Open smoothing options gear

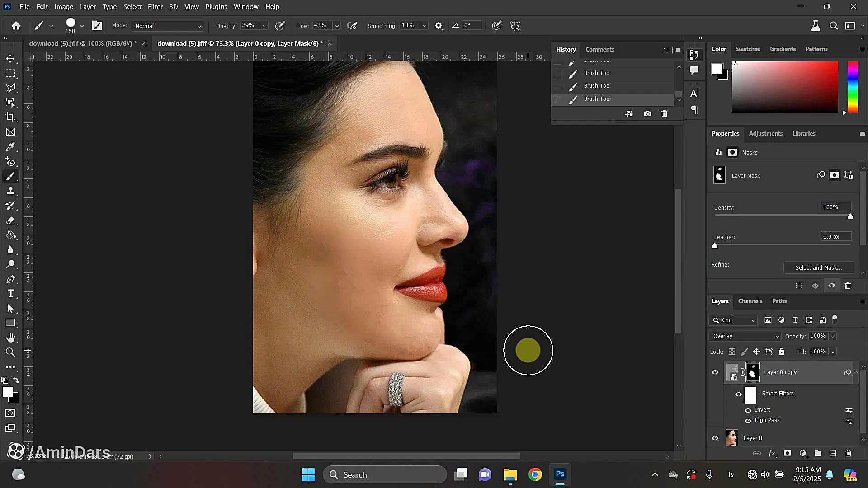pos(439,26)
